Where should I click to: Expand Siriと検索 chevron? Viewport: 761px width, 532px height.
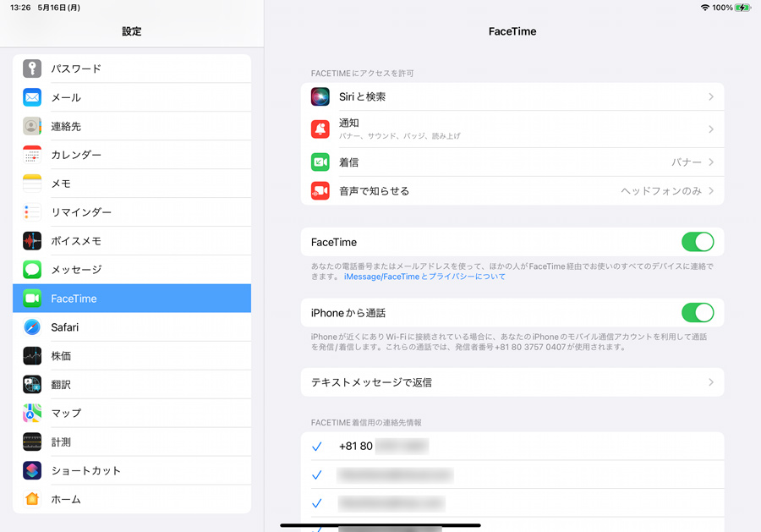pos(711,96)
